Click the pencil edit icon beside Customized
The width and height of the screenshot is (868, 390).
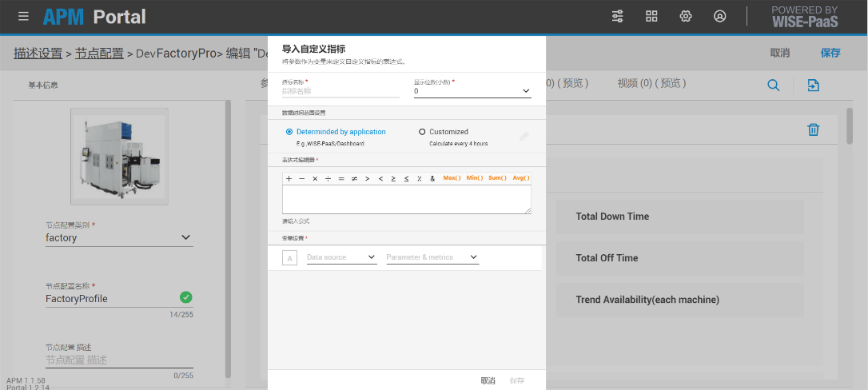pyautogui.click(x=524, y=137)
